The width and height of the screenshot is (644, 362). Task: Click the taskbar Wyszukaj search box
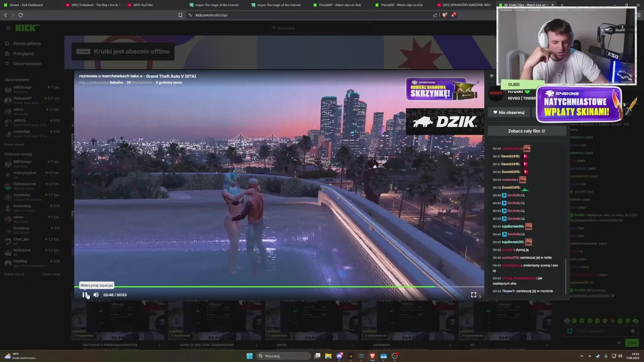coord(284,356)
